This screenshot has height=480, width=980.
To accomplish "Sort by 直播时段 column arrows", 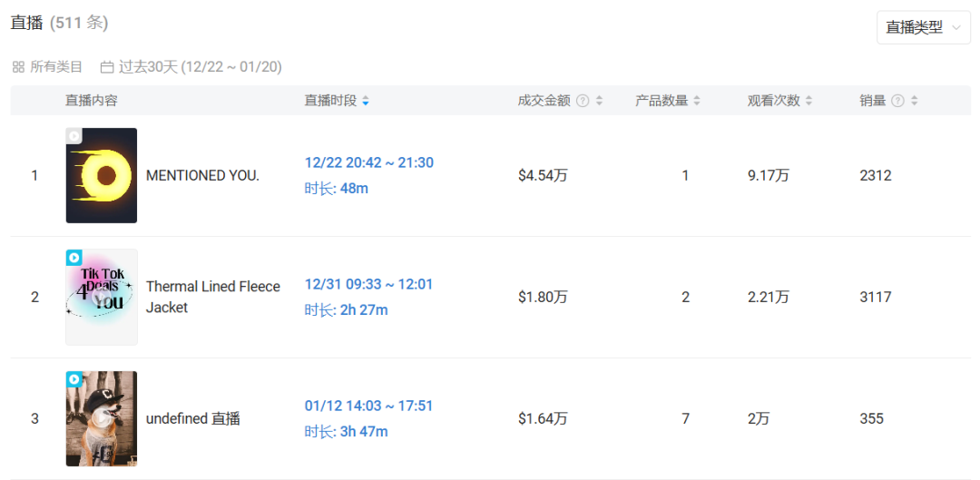I will tap(365, 102).
